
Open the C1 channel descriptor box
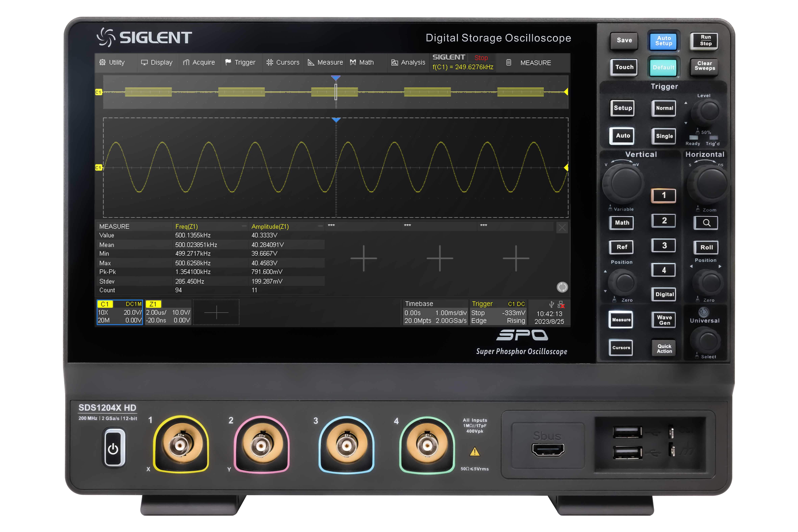[x=120, y=312]
